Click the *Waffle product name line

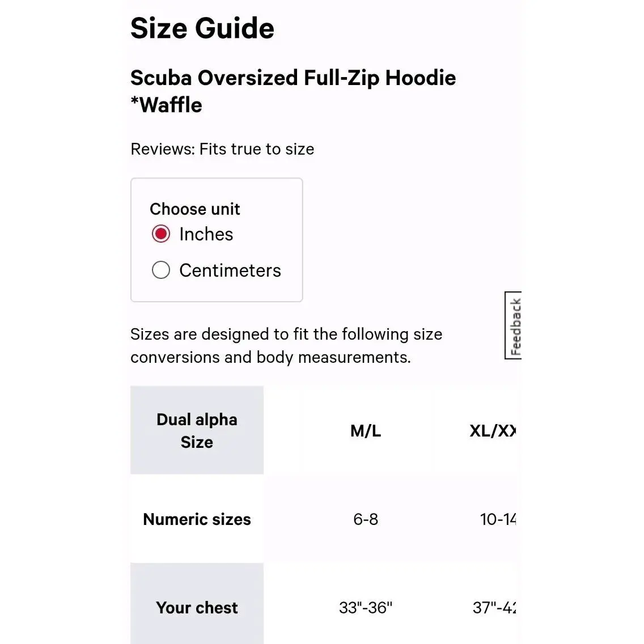(166, 105)
